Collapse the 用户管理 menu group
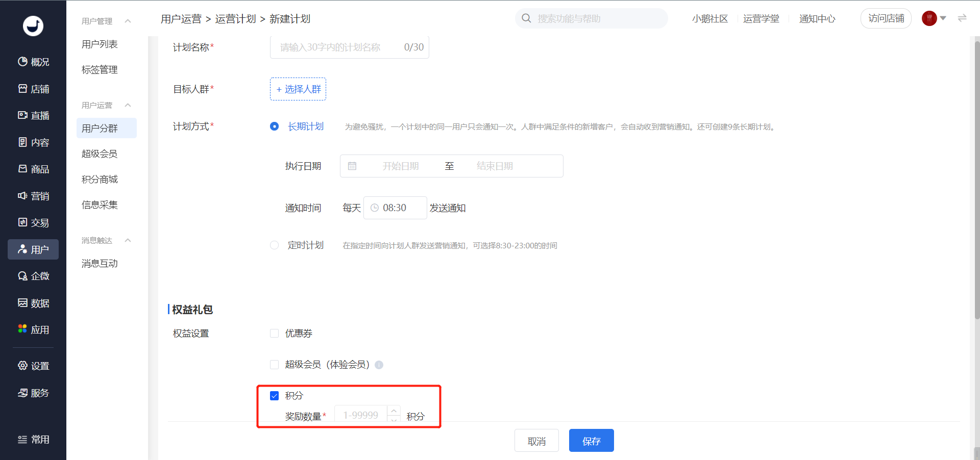Image resolution: width=980 pixels, height=460 pixels. pyautogui.click(x=128, y=21)
